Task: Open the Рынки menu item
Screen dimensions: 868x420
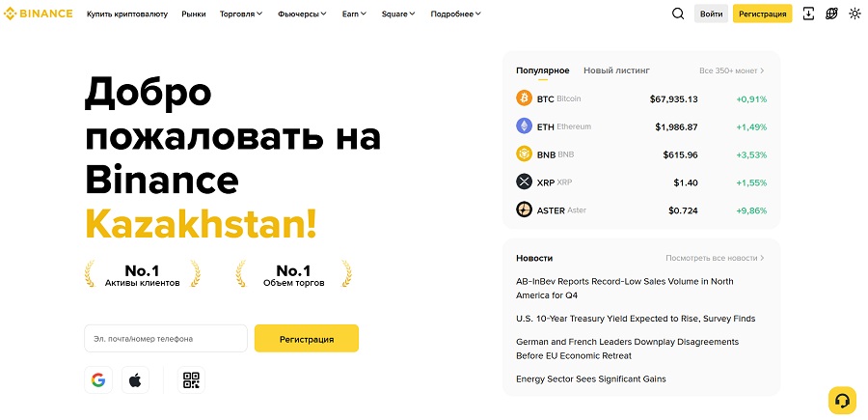Action: (193, 14)
